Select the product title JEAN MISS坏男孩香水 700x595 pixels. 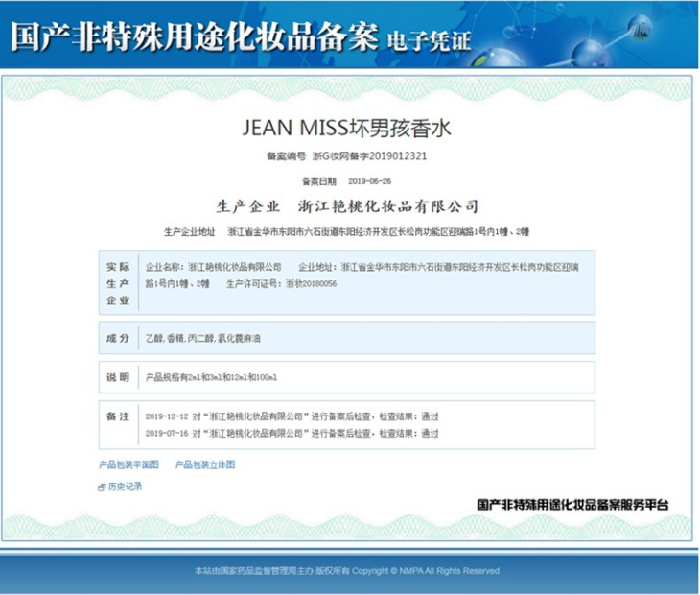[346, 129]
